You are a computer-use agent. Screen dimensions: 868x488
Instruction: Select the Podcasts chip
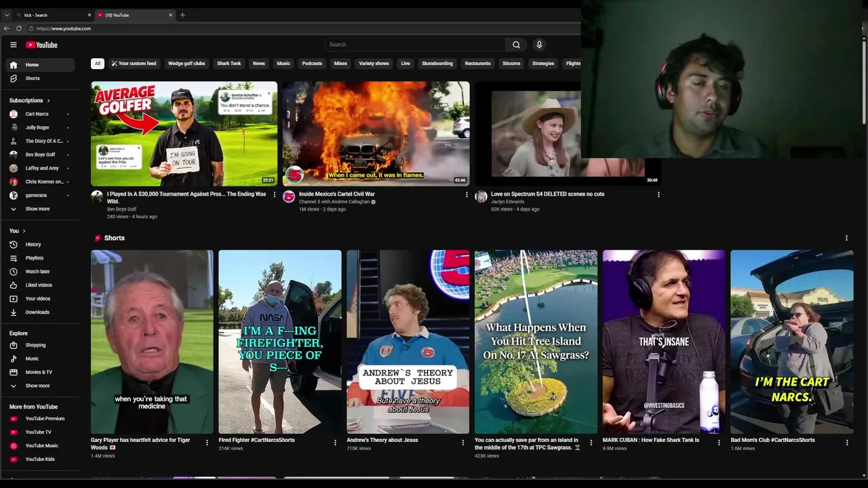click(312, 64)
